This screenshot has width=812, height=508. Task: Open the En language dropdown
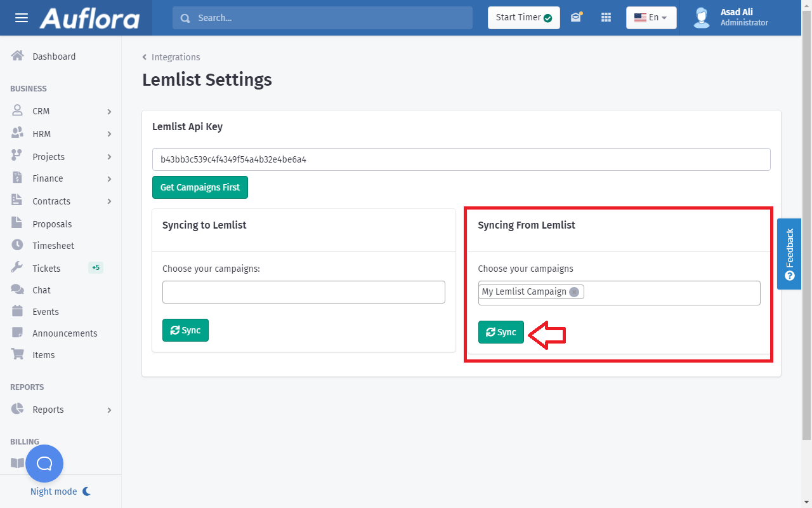tap(651, 18)
